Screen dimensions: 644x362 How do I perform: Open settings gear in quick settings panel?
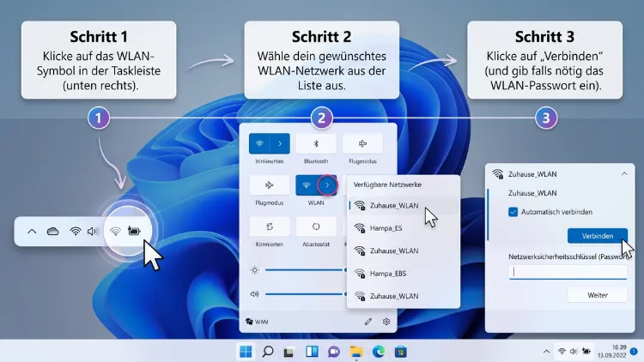[386, 322]
